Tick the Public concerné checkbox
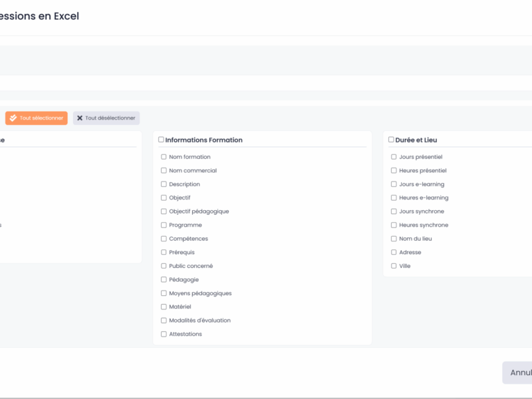Image resolution: width=532 pixels, height=399 pixels. pyautogui.click(x=164, y=266)
